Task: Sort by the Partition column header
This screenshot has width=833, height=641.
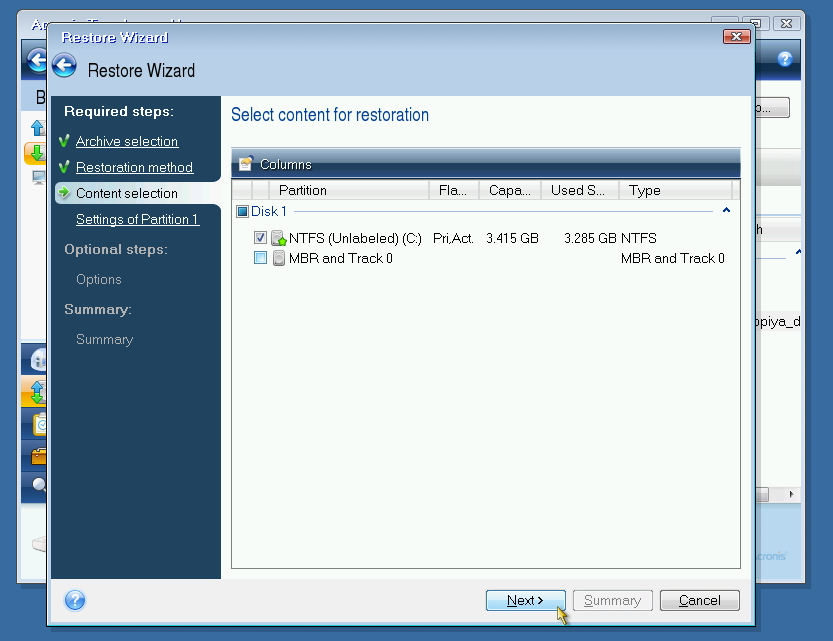Action: [303, 190]
